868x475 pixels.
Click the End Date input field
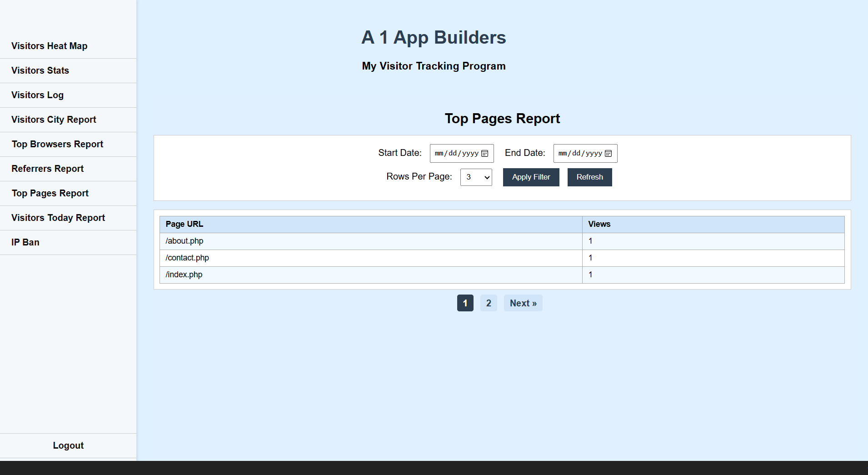[579, 153]
